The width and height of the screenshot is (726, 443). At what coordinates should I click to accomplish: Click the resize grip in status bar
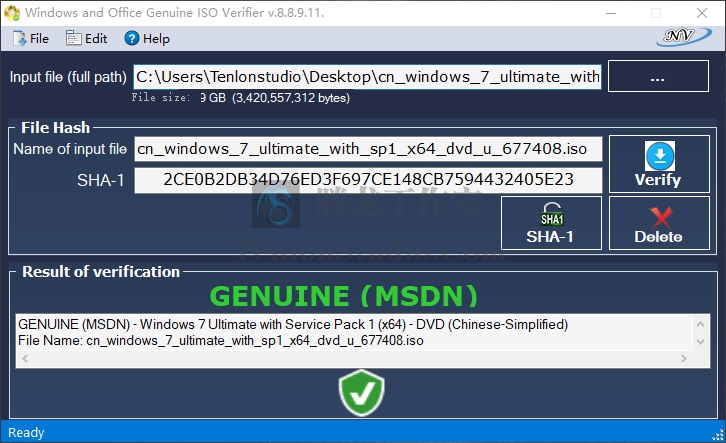[718, 435]
